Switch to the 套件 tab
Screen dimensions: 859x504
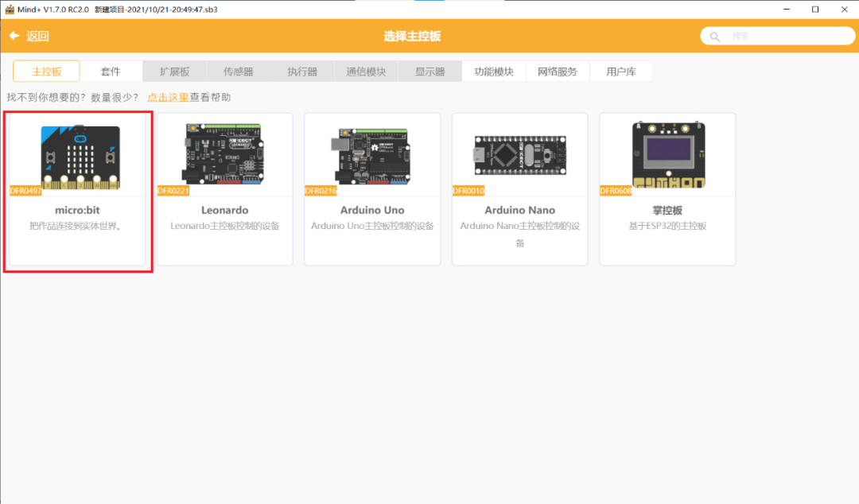(111, 72)
